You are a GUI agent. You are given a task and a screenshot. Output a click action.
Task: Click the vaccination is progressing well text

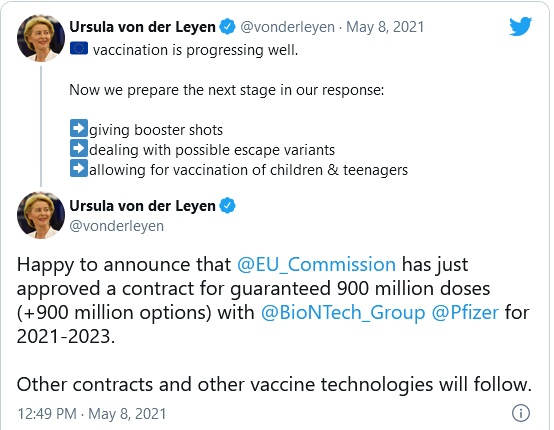tap(195, 50)
